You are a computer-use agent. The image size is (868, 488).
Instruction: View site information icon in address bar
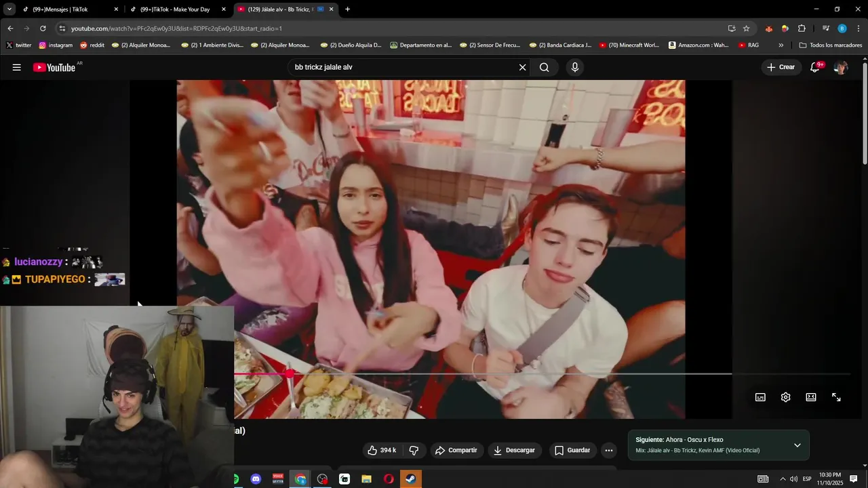pos(62,28)
